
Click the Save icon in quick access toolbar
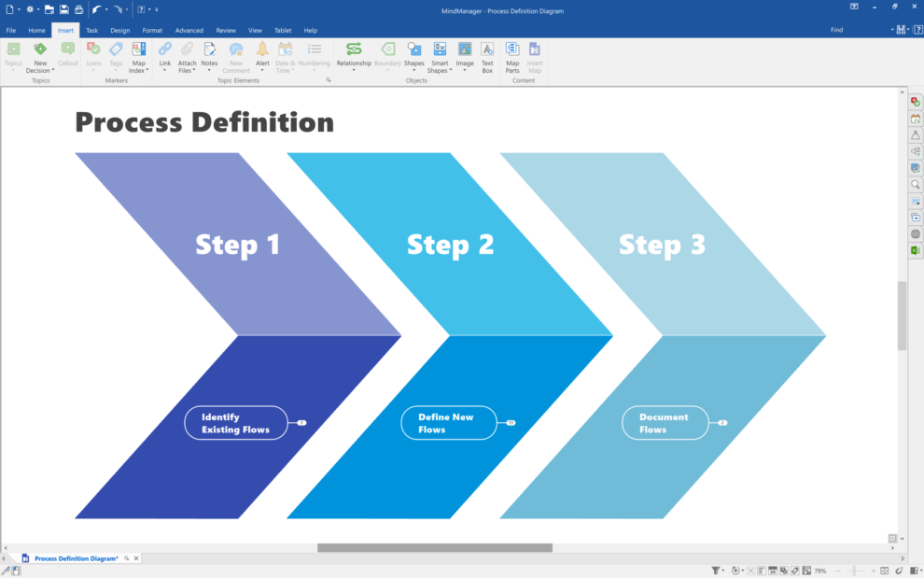pyautogui.click(x=63, y=9)
